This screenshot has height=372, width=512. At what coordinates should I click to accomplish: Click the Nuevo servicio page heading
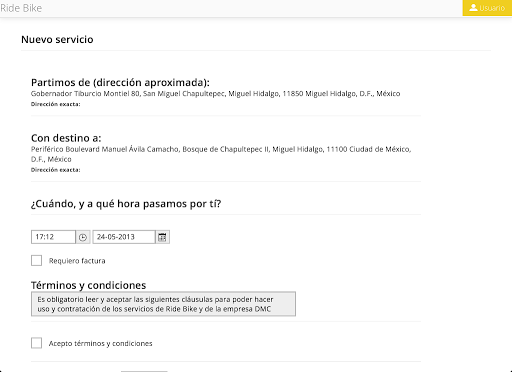pyautogui.click(x=57, y=39)
